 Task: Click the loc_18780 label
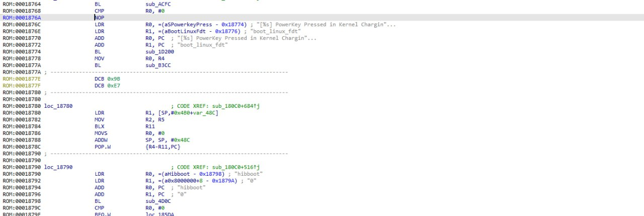58,107
